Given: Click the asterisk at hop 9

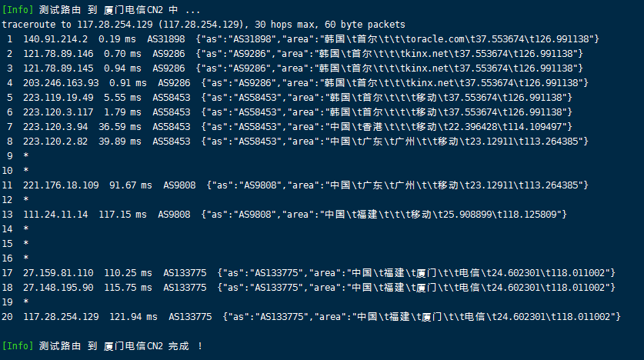Looking at the screenshot, I should click(x=26, y=156).
